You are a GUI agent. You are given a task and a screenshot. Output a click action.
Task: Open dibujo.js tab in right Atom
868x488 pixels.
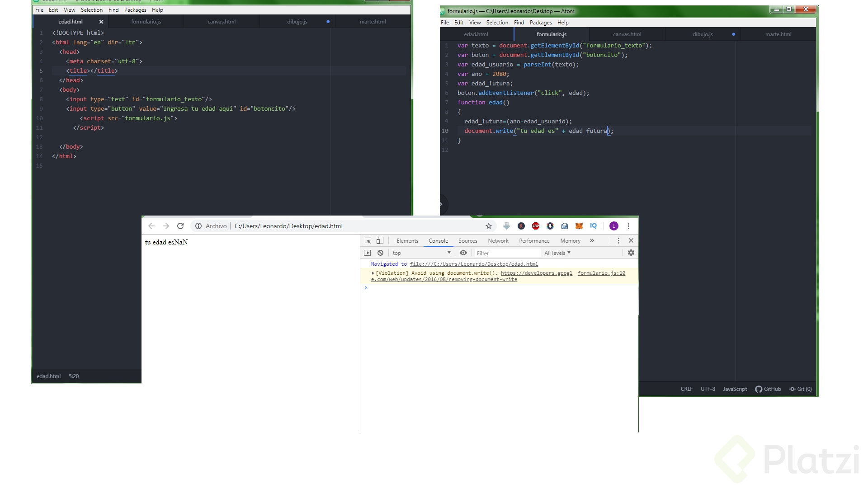[703, 34]
